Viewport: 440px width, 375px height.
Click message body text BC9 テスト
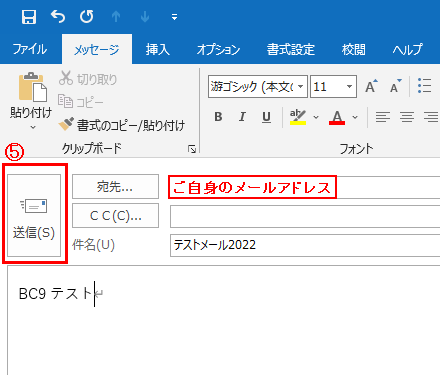coord(55,294)
